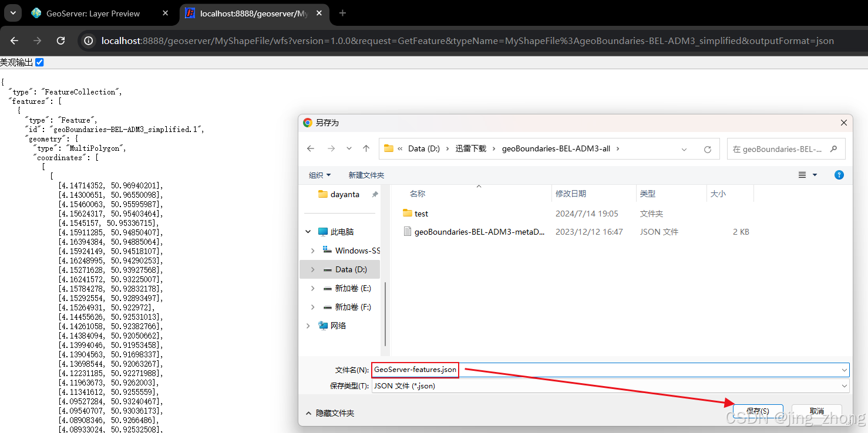Open recent locations dropdown in Save As
The image size is (868, 433).
coord(349,149)
